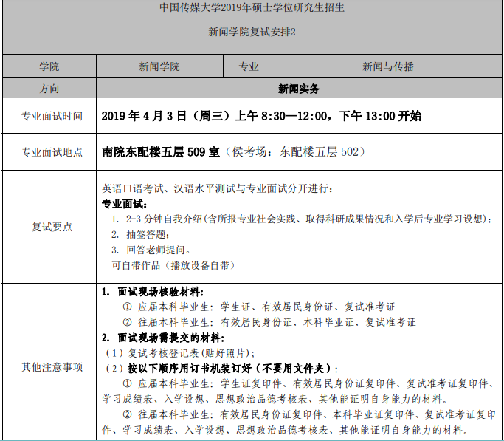504x441 pixels.
Task: Click the heading 面试现场核验材料
Action: (159, 292)
